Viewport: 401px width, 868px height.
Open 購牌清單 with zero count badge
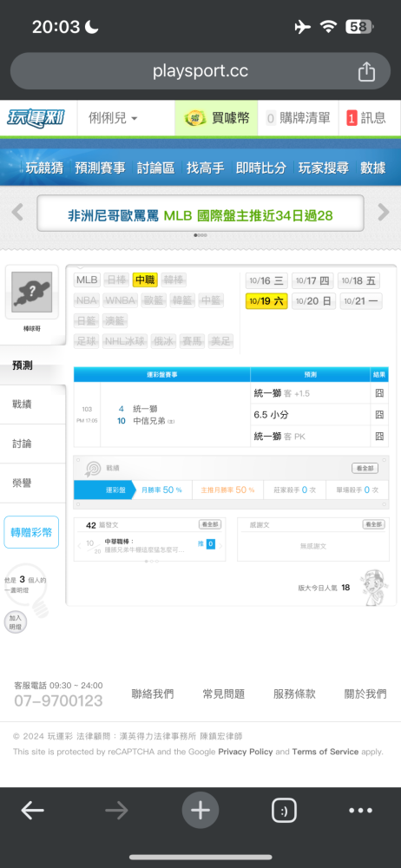point(298,118)
